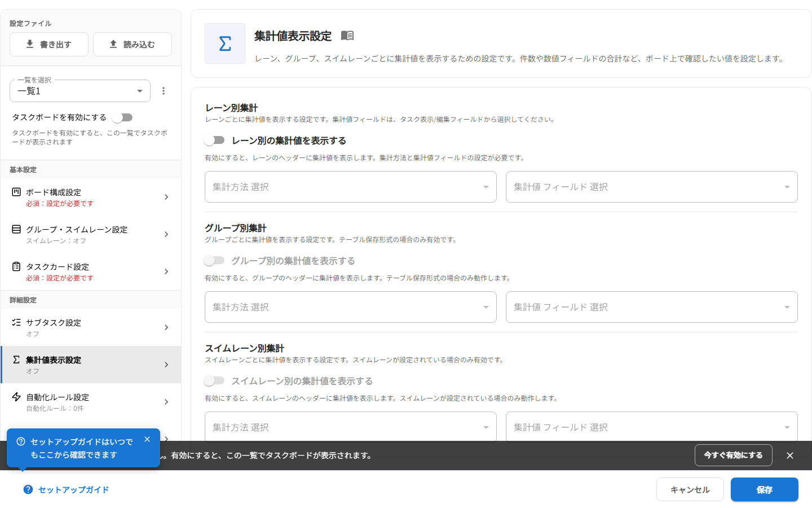Close the セットアップガイド tooltip popup

coord(147,439)
